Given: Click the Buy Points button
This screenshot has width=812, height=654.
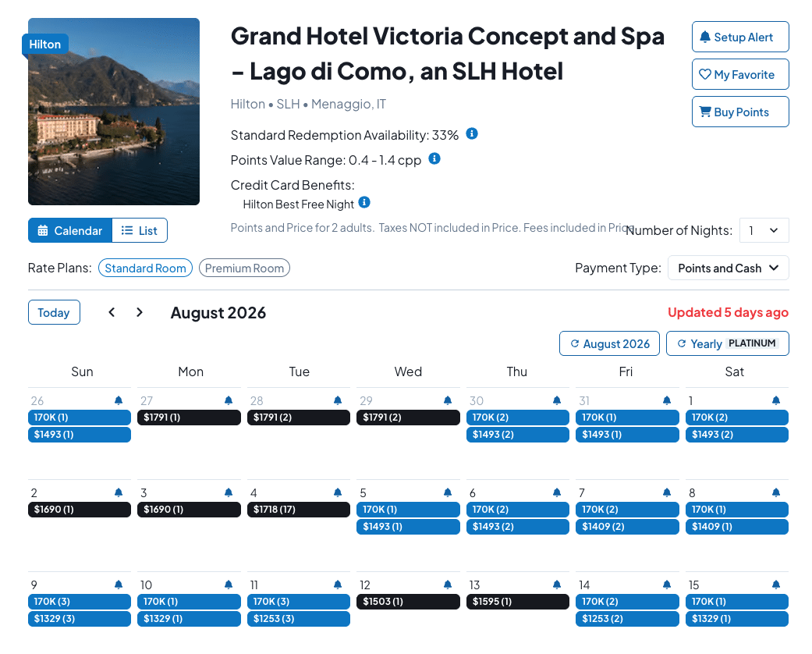Looking at the screenshot, I should (x=739, y=112).
